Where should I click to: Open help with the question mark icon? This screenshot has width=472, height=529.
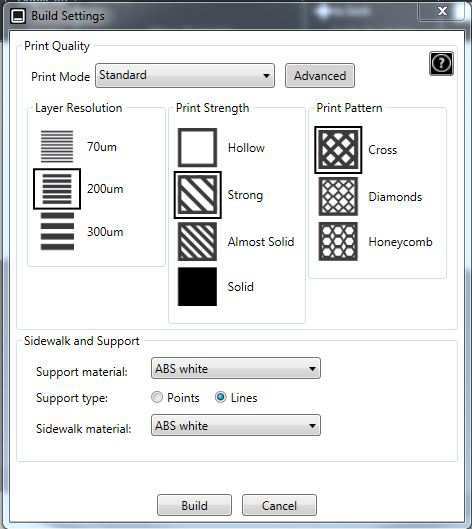[x=441, y=63]
